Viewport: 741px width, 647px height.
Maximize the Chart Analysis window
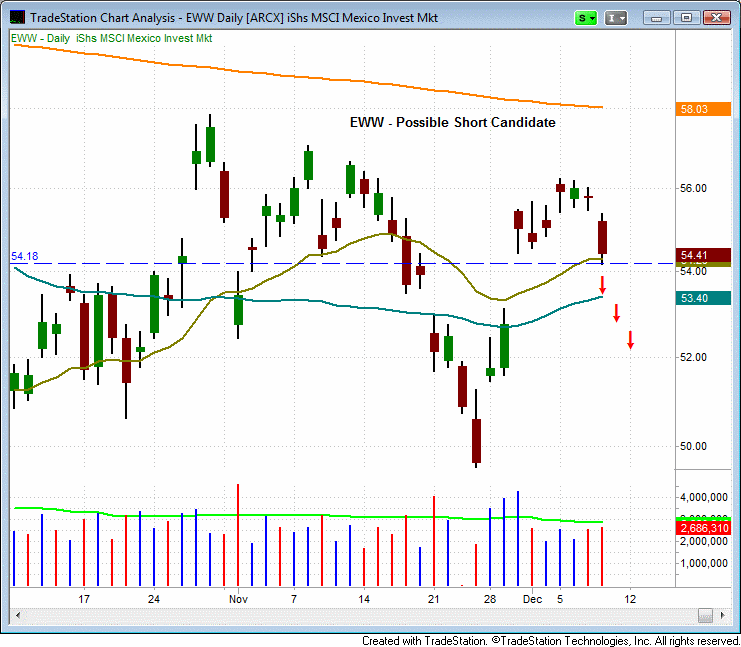687,18
